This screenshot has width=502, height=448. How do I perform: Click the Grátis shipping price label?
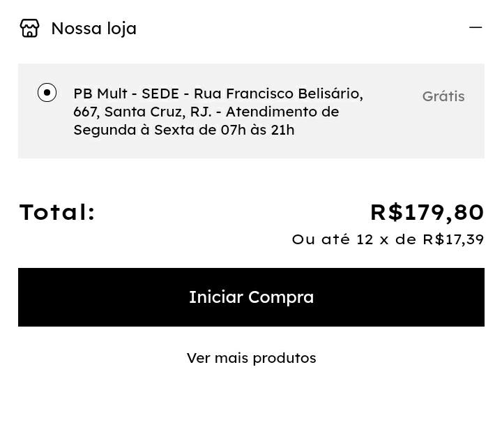click(x=443, y=96)
